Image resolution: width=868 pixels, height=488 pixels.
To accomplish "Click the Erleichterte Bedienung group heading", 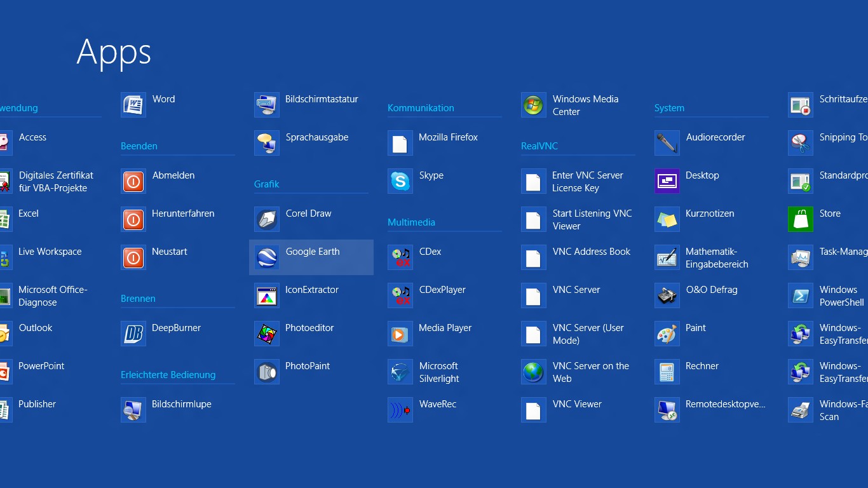I will pyautogui.click(x=168, y=375).
